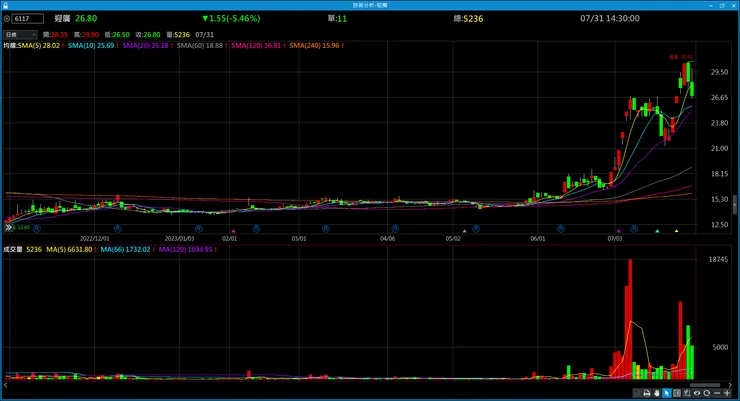
Task: Click the 29.50 price axis label
Action: click(x=719, y=72)
